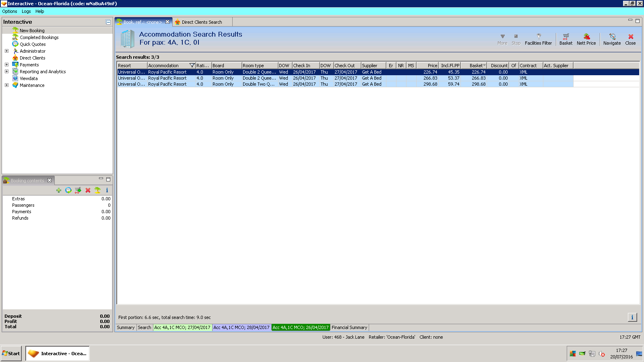The height and width of the screenshot is (362, 644).
Task: Select the Payments tree item
Action: [29, 65]
